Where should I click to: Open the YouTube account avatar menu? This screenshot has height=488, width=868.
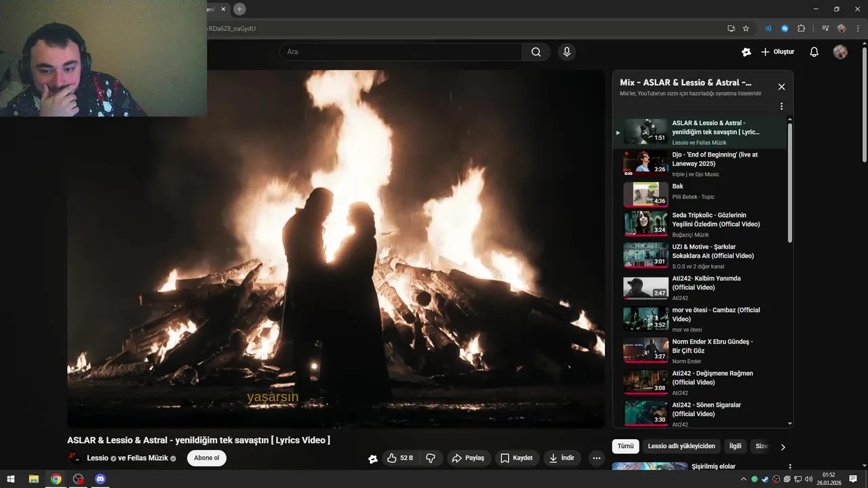click(x=840, y=52)
